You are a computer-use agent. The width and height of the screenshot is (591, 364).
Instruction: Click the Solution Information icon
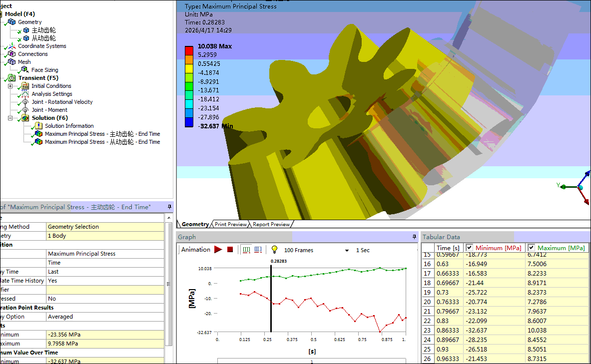(x=38, y=126)
